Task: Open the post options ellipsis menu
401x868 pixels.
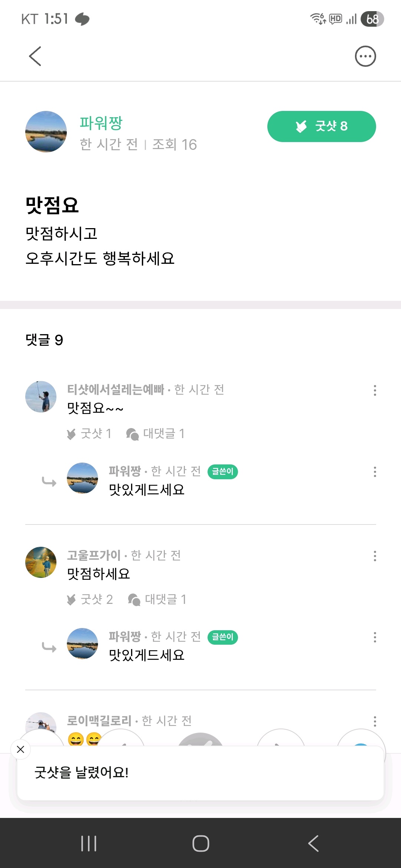Action: tap(365, 56)
